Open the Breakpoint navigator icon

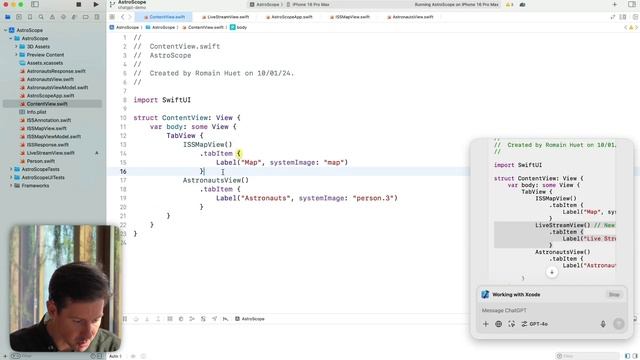pos(86,17)
